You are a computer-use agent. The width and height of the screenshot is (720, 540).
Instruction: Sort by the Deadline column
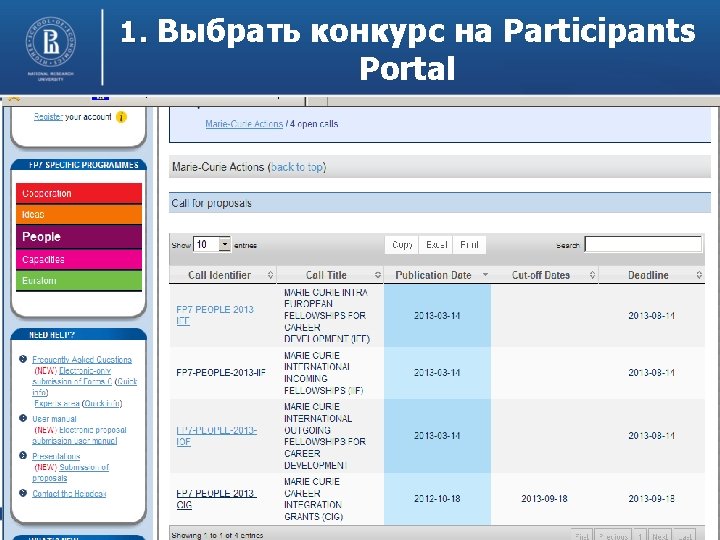point(652,275)
